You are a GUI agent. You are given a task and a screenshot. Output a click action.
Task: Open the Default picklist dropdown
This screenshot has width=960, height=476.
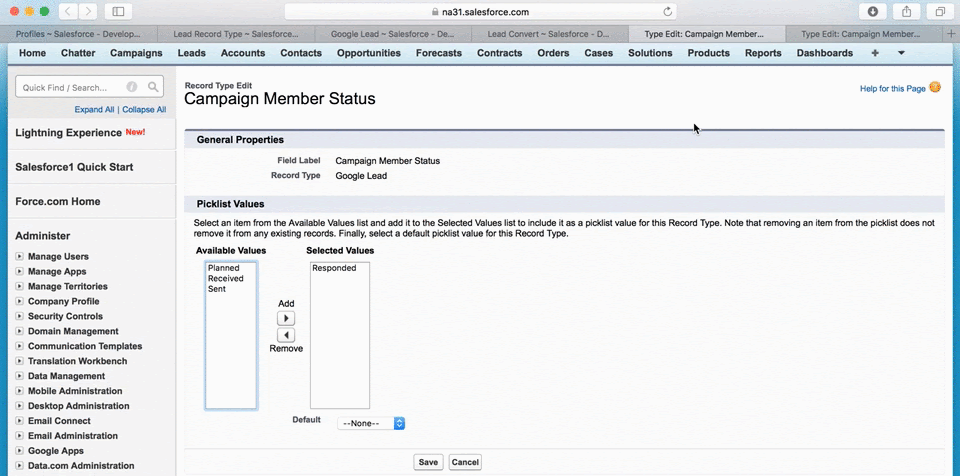(x=371, y=423)
